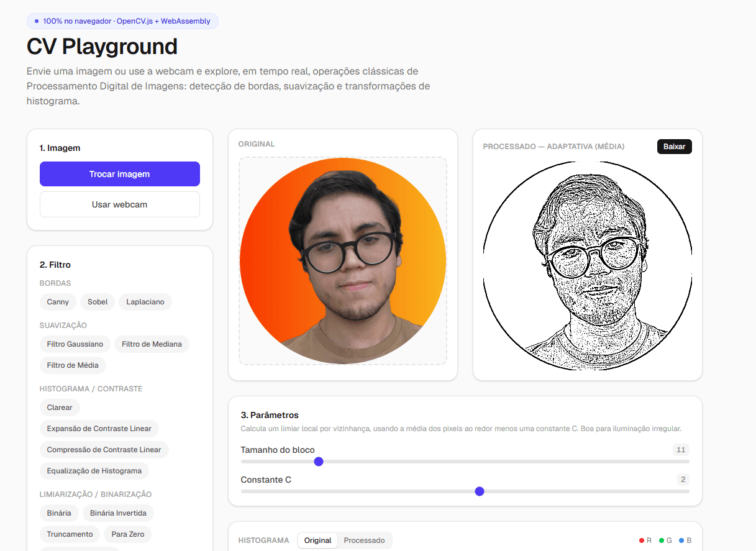
Task: Select Equalização de Histograma
Action: coord(94,471)
